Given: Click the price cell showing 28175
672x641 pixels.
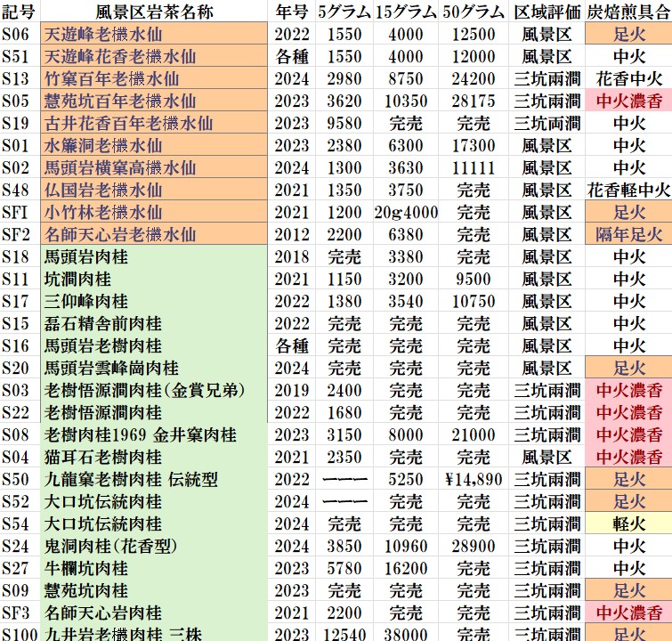Looking at the screenshot, I should [x=474, y=101].
